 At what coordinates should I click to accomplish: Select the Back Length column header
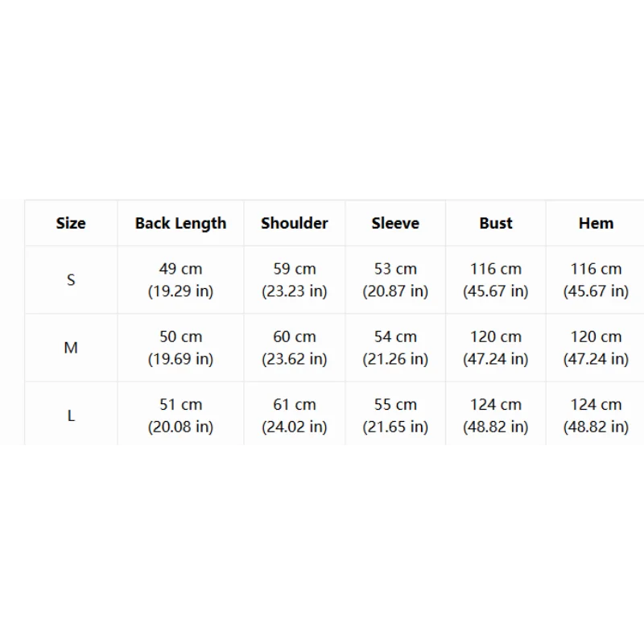tap(180, 224)
